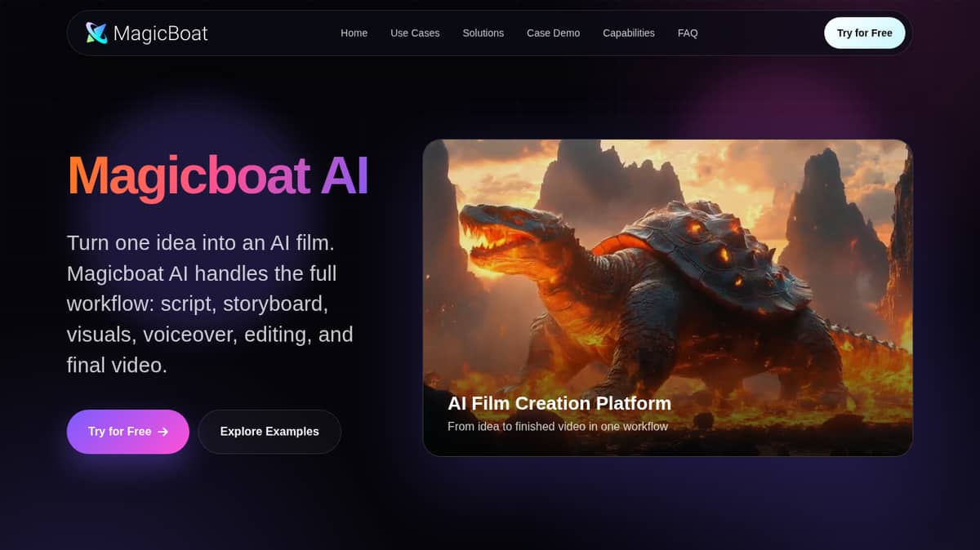Open the monster turtle video preview
980x550 pixels.
(x=667, y=297)
